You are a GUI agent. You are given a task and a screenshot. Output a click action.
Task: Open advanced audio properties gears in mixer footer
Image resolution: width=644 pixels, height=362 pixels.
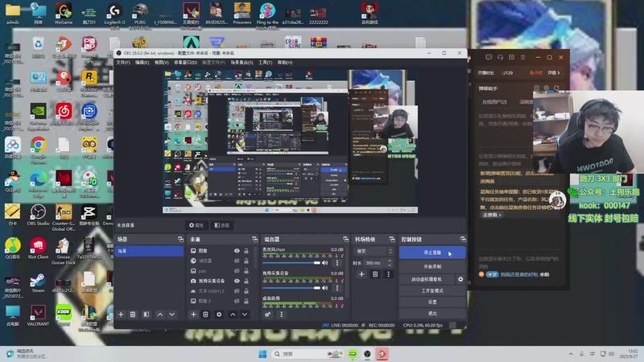(x=268, y=315)
